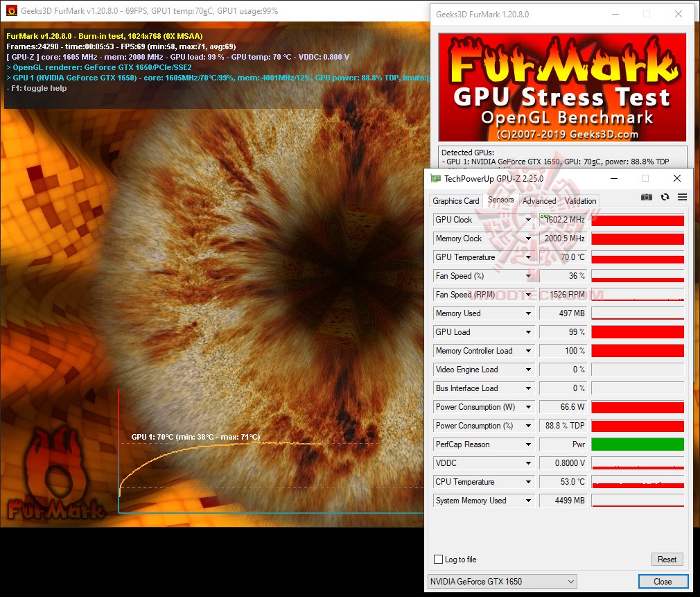
Task: Click the Detected GPUs info box
Action: 562,157
